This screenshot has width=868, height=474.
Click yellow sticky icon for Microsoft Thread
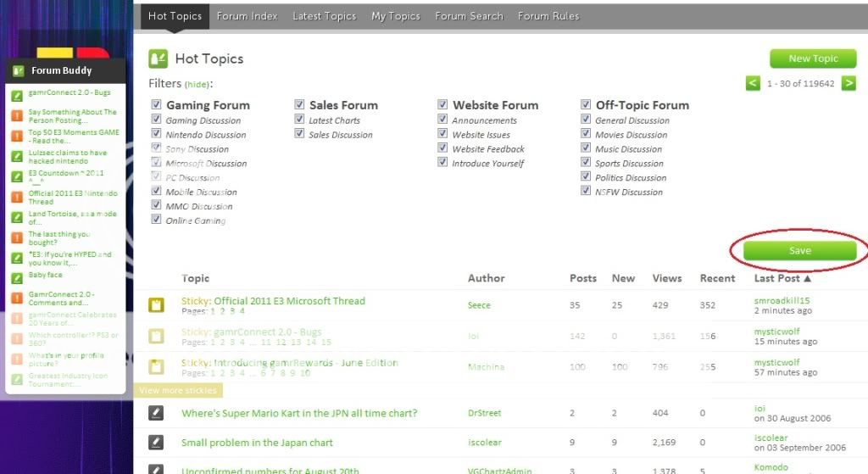coord(156,305)
